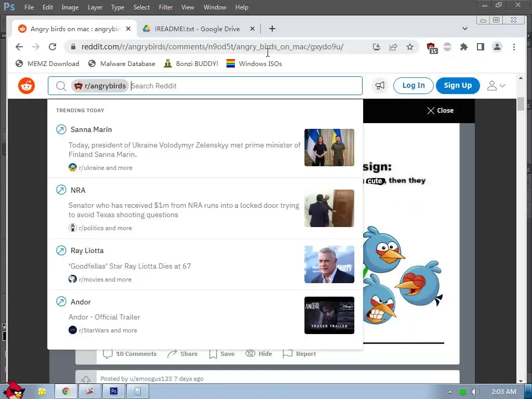The image size is (532, 399).
Task: Click the r/angrybirds search scope chip
Action: pos(100,86)
